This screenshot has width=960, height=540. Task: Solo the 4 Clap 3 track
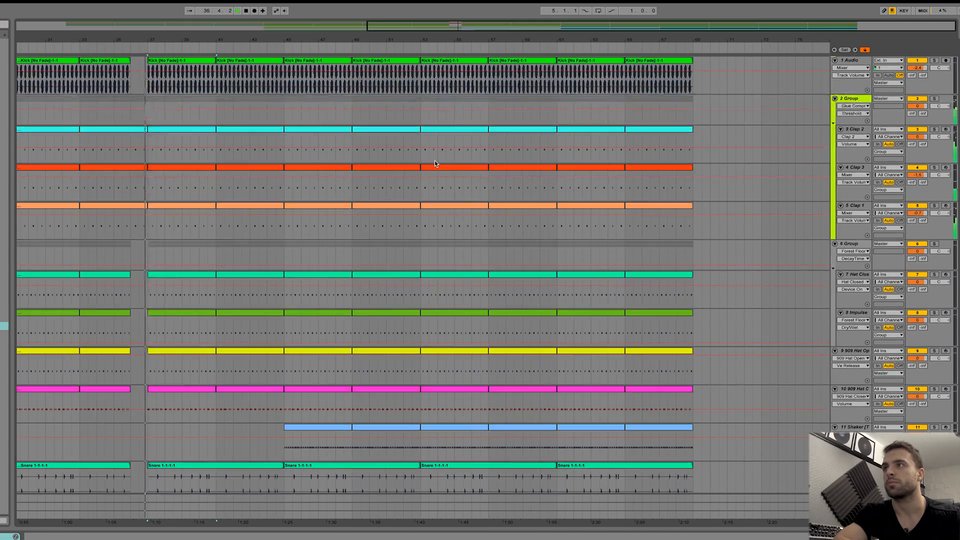934,167
